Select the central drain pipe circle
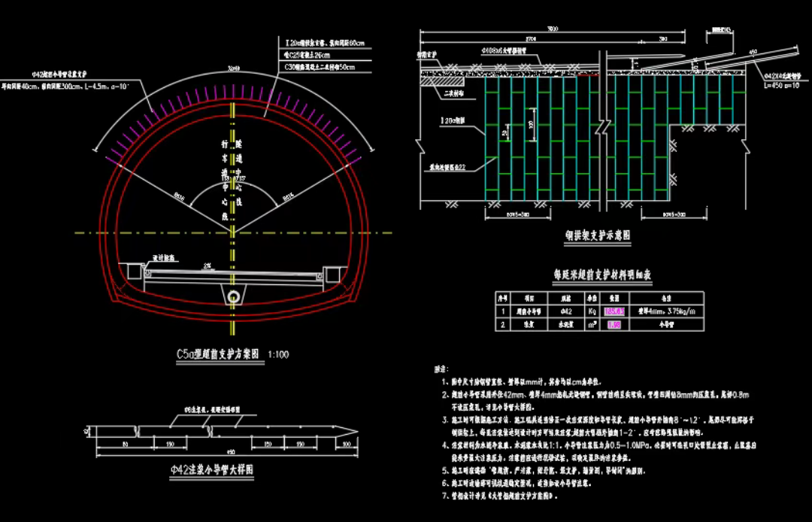This screenshot has width=812, height=522. point(234,297)
